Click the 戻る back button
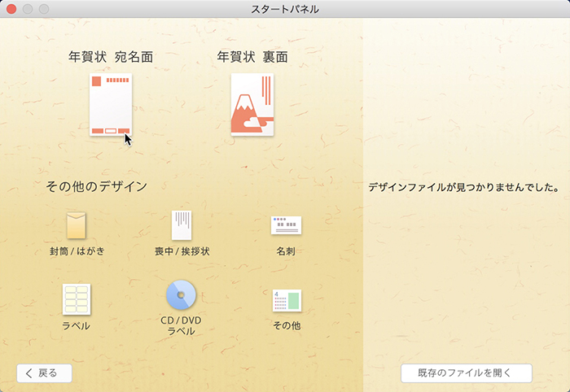 (x=44, y=373)
